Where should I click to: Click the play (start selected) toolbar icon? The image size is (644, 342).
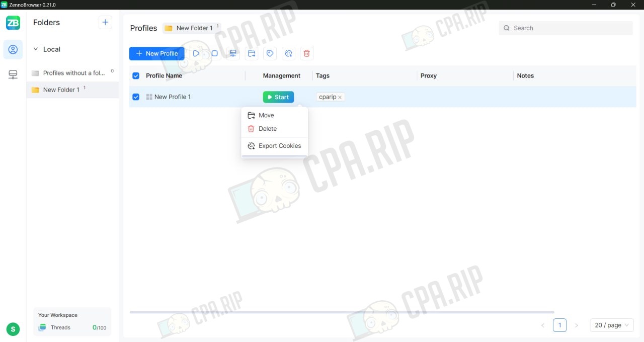(x=196, y=53)
